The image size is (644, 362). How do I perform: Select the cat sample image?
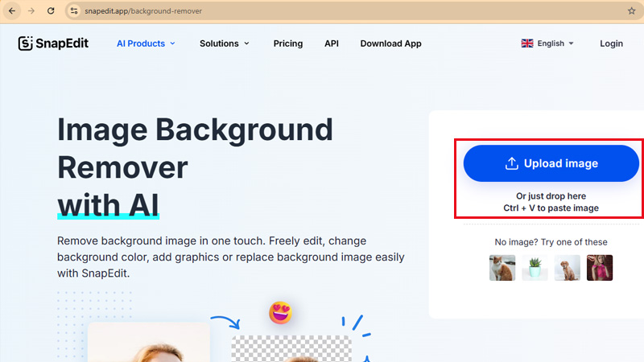tap(502, 268)
